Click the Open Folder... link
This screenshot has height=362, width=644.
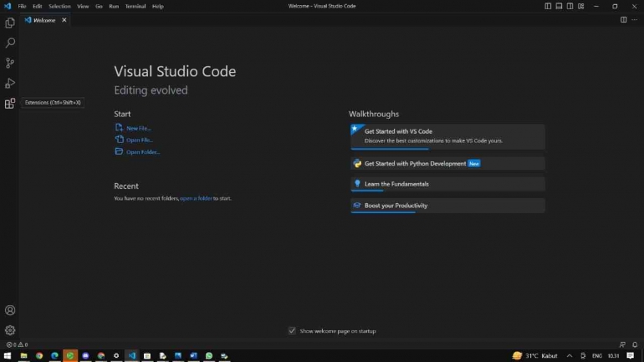(x=143, y=152)
